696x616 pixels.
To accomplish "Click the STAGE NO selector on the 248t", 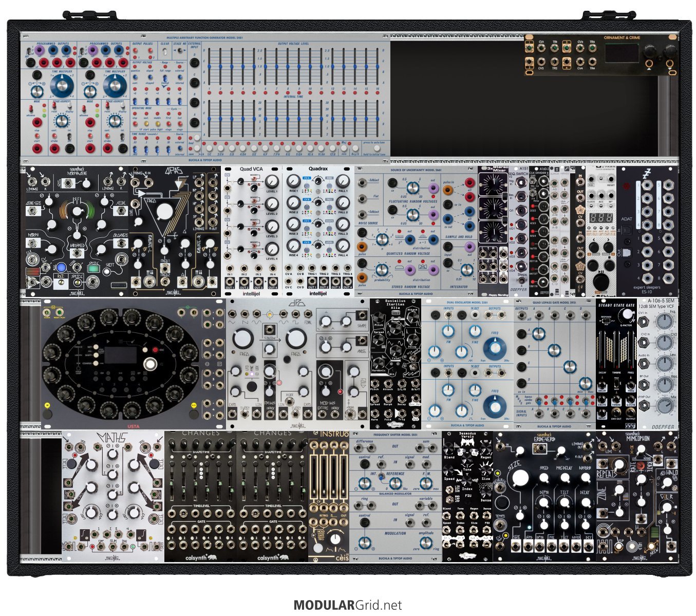I will [180, 52].
